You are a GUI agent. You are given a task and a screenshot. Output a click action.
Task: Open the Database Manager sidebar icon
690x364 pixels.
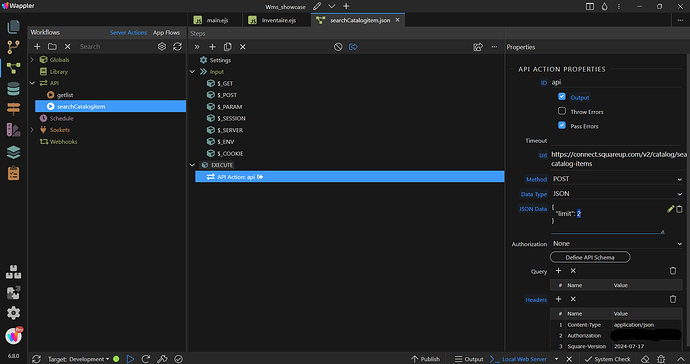[x=13, y=88]
